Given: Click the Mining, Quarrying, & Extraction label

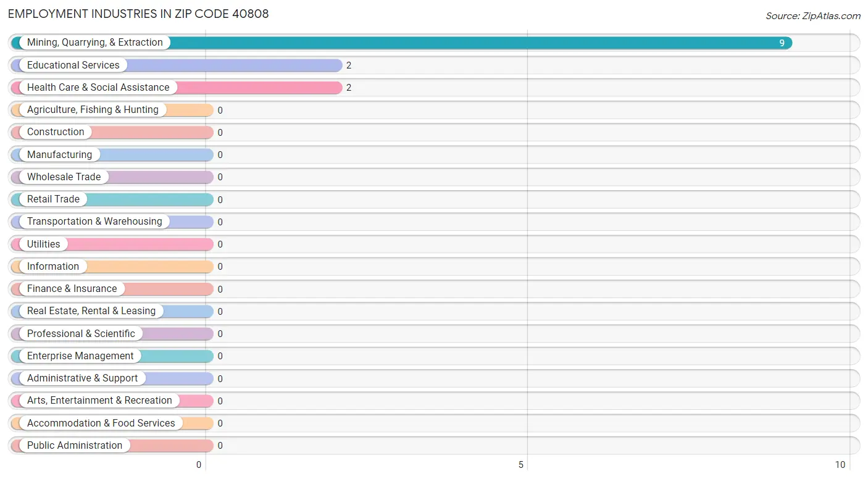Looking at the screenshot, I should (x=95, y=43).
